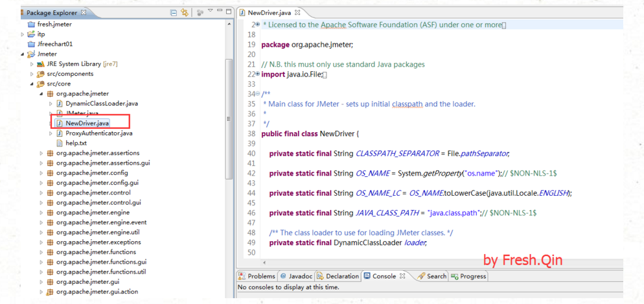The height and width of the screenshot is (304, 644).
Task: Expand the itp project
Action: (x=23, y=34)
